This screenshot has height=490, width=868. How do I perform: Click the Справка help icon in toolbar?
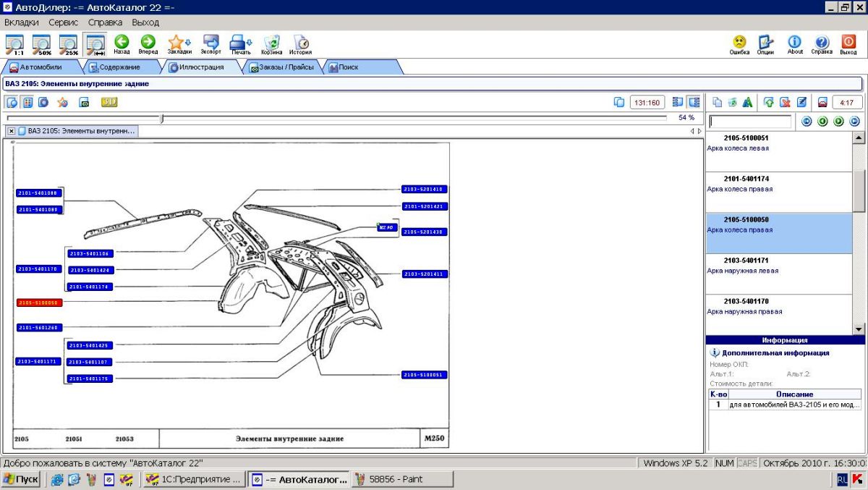click(822, 45)
